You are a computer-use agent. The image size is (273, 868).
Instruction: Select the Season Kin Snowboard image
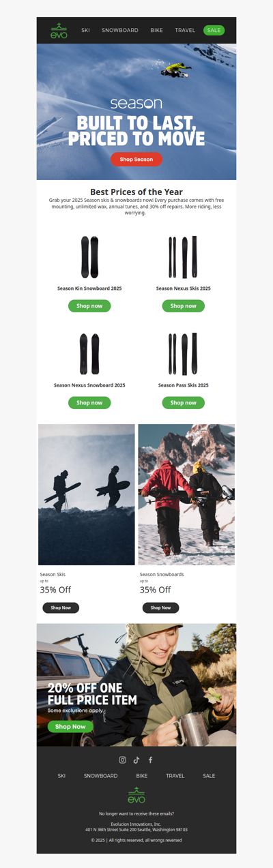[89, 256]
